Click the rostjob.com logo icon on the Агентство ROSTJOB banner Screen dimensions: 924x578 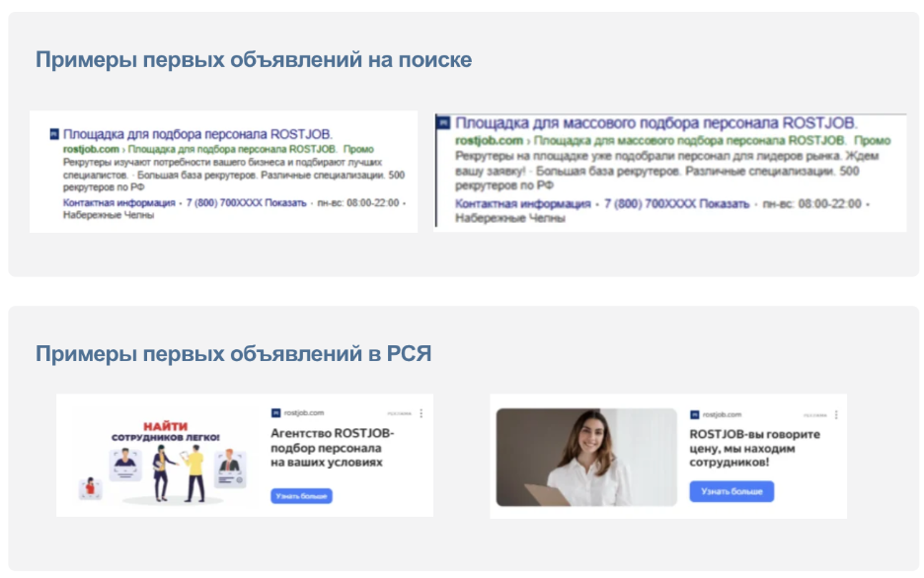click(274, 411)
